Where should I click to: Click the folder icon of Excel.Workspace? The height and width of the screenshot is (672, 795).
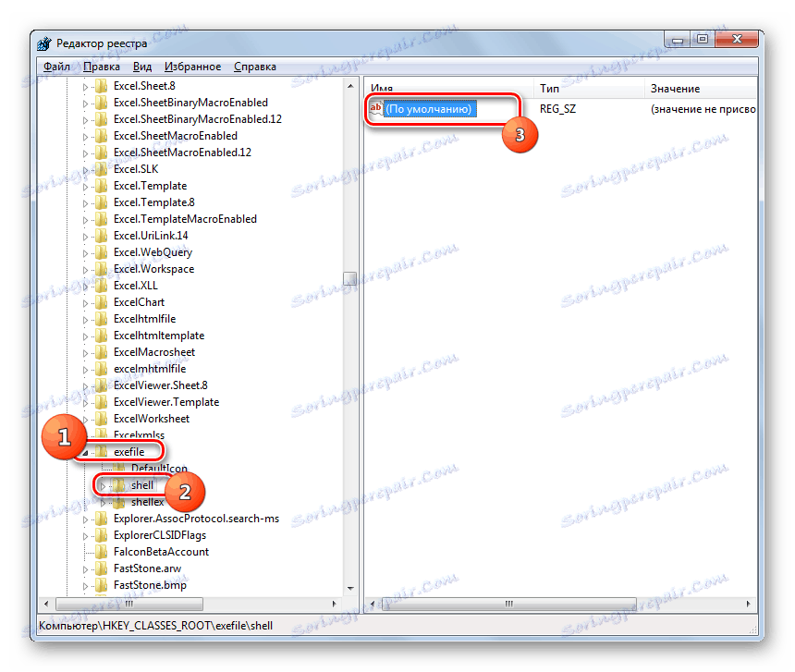point(102,269)
